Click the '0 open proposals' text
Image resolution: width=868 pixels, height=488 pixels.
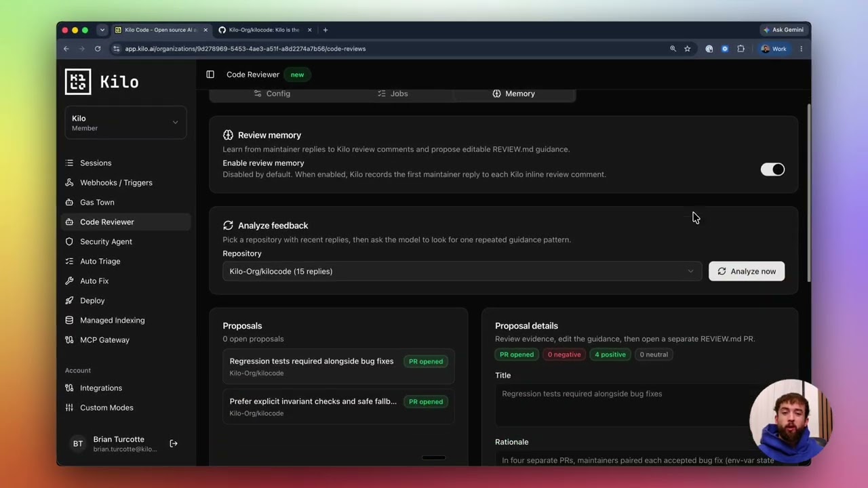(x=253, y=339)
